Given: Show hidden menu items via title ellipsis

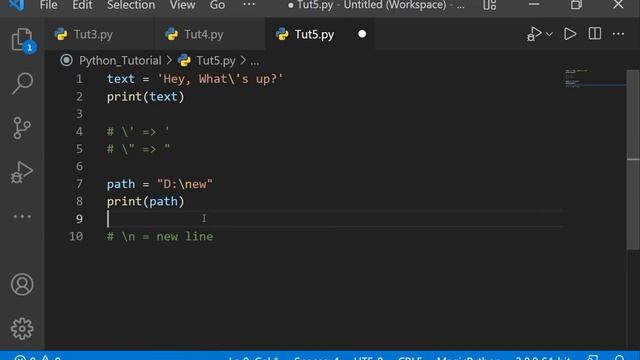Looking at the screenshot, I should 249,5.
